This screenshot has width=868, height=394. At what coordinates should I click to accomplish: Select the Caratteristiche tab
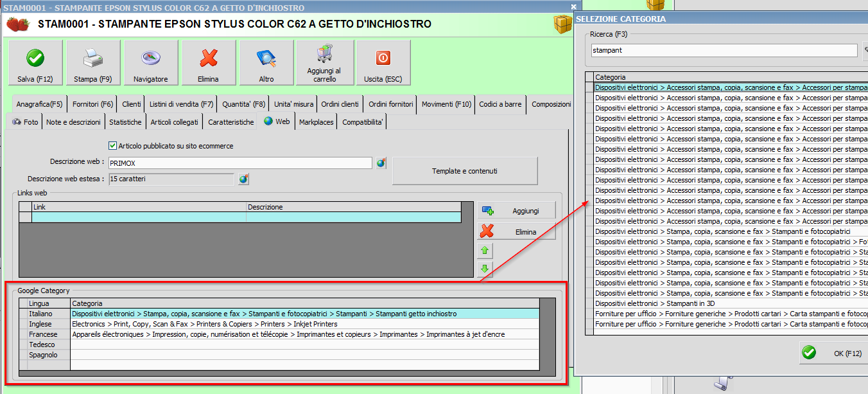[231, 121]
